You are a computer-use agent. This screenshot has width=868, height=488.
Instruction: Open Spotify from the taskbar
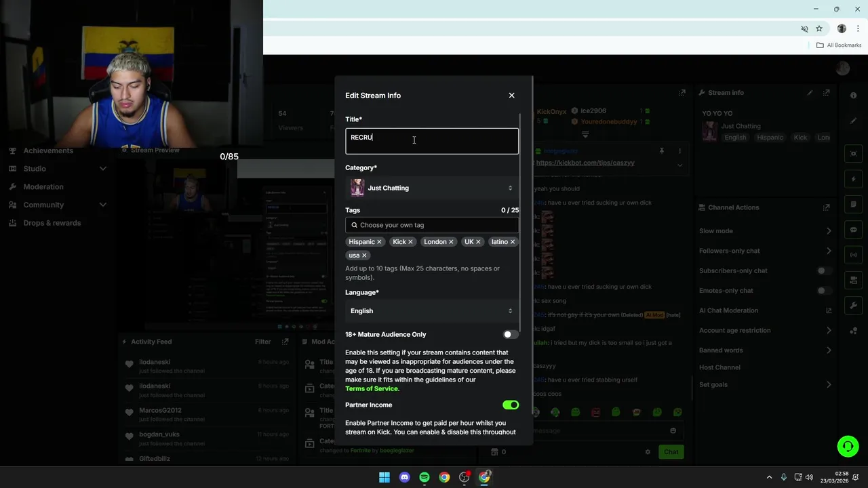pos(425,477)
